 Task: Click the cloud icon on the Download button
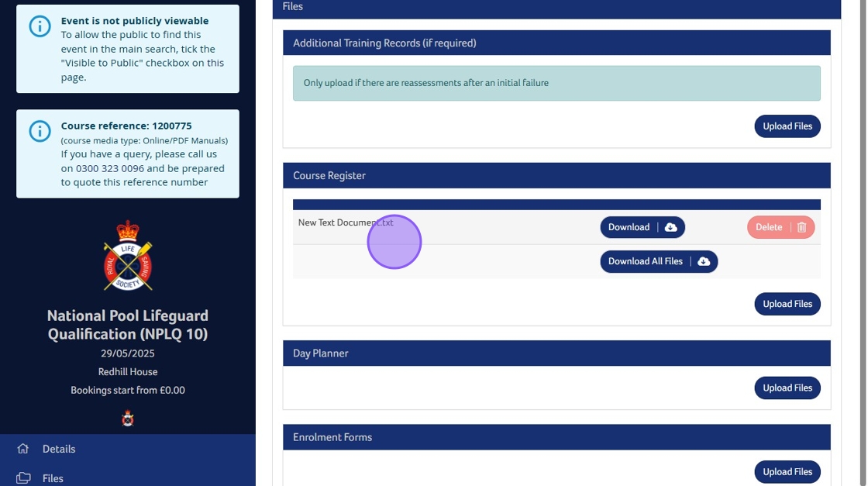tap(671, 228)
